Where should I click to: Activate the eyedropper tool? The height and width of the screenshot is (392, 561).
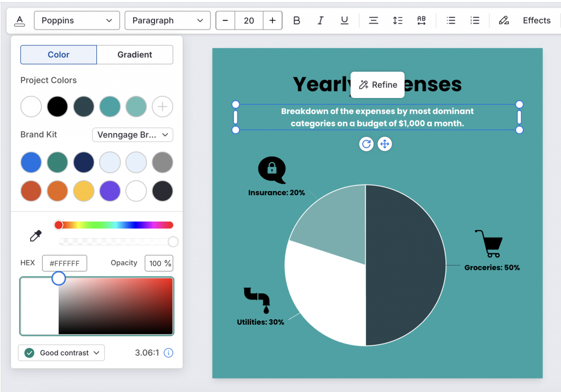[36, 236]
